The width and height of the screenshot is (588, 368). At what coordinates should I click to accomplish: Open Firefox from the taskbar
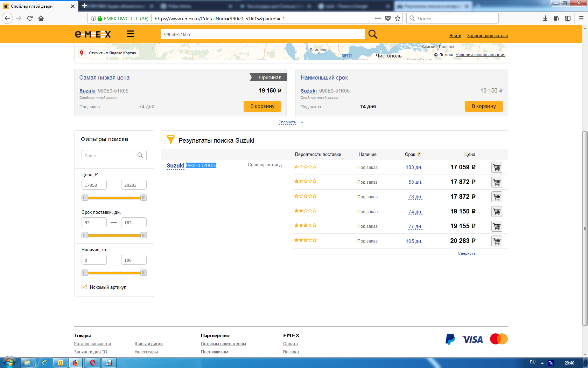coord(75,363)
